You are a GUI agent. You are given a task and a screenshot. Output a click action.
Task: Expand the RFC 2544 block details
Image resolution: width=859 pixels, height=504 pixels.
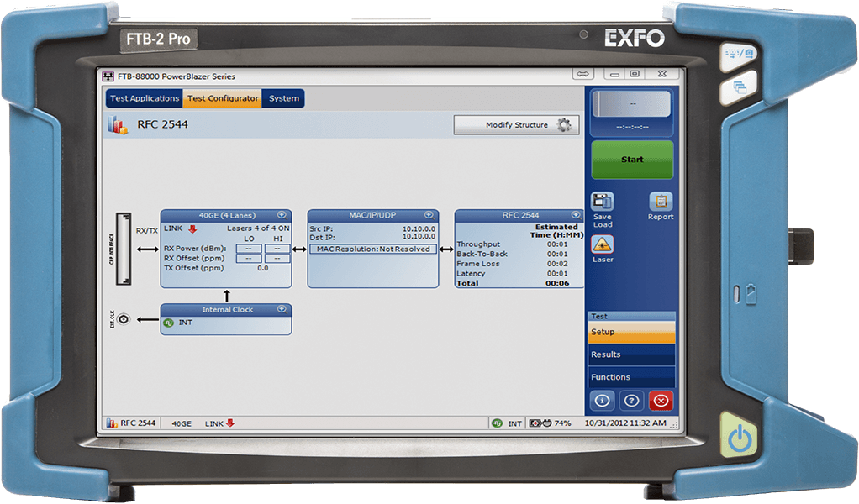577,215
